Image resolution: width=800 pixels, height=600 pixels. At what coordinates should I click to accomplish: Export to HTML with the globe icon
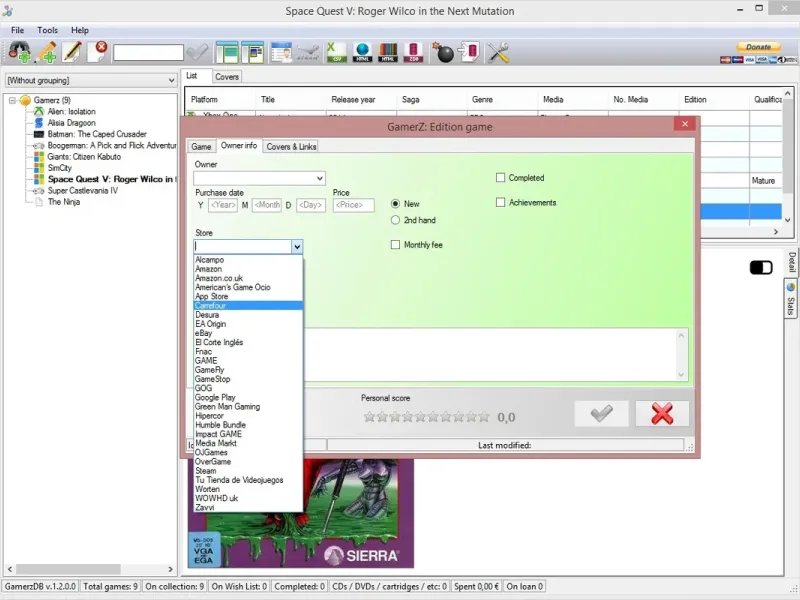click(x=362, y=52)
